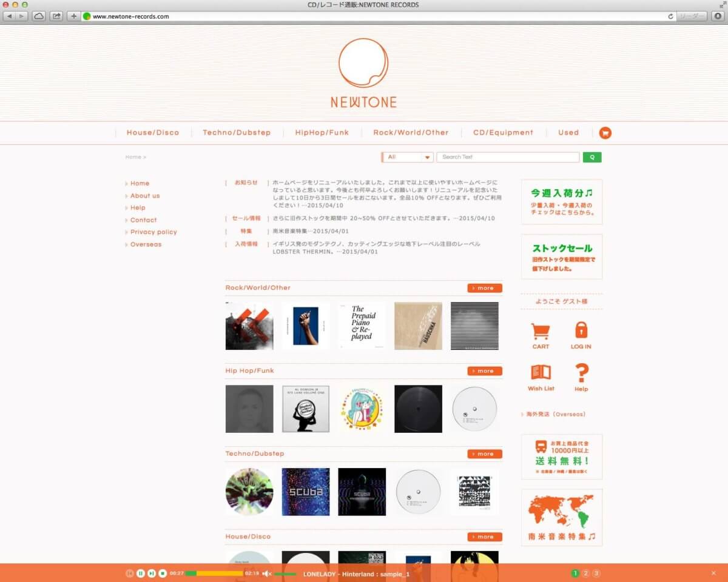Open grayscale face album in Hip Hop/Funk

click(x=249, y=409)
